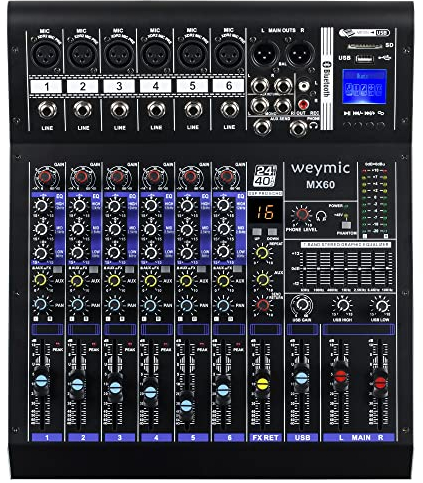Toggle channel 2 FX on button
Viewport: 423px width, 483px height.
(94, 269)
